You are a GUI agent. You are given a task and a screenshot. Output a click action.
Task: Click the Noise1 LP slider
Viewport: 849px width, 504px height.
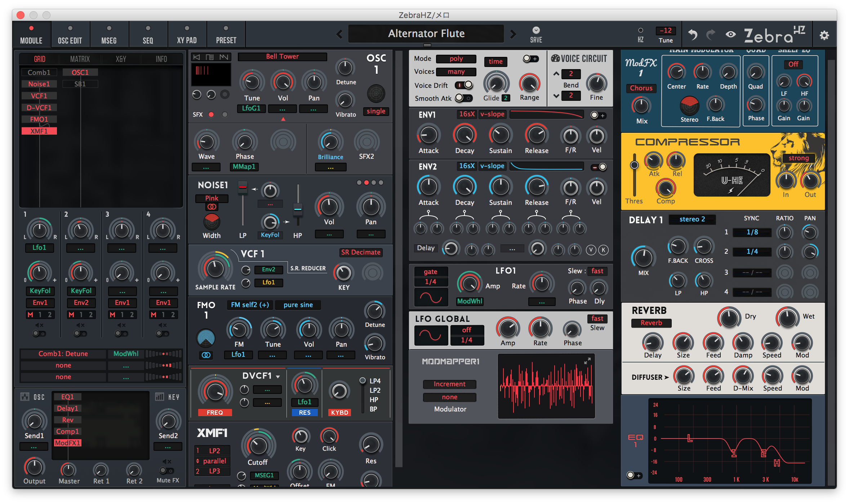[243, 203]
